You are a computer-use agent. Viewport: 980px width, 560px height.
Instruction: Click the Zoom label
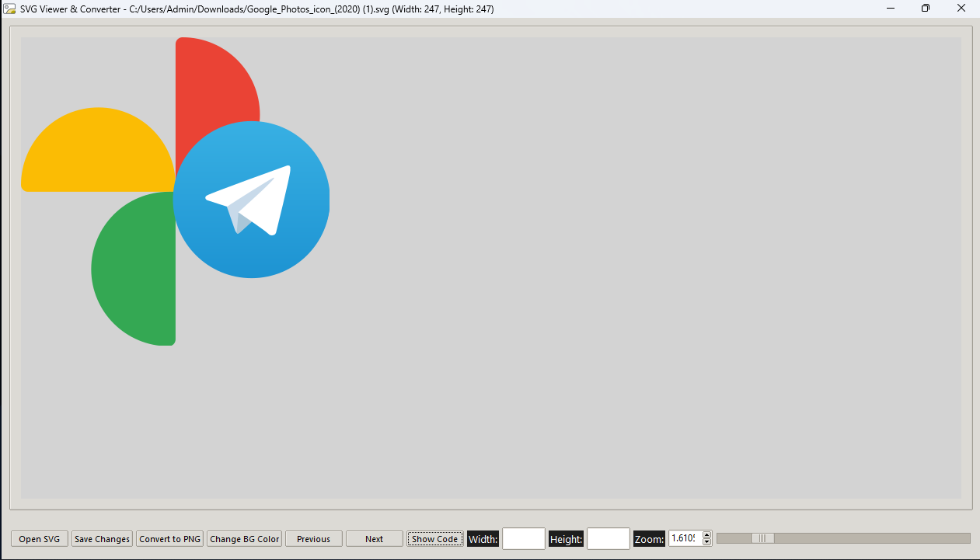tap(649, 539)
